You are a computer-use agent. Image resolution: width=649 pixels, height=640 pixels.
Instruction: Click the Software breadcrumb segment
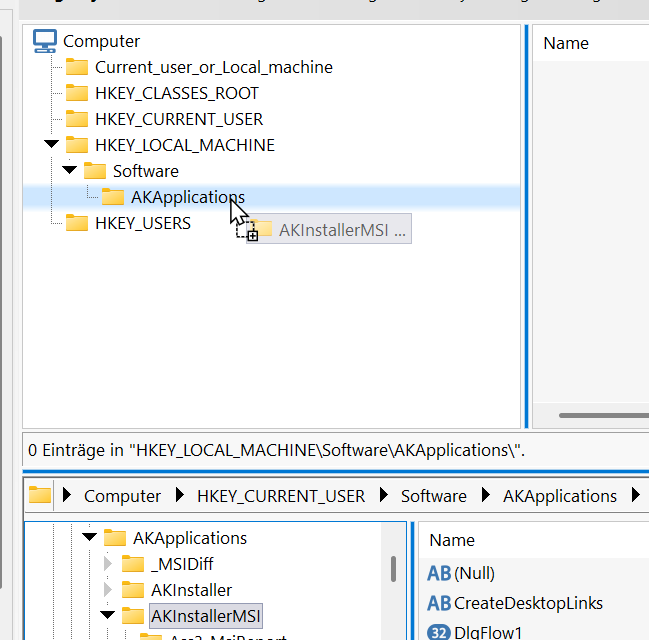433,496
